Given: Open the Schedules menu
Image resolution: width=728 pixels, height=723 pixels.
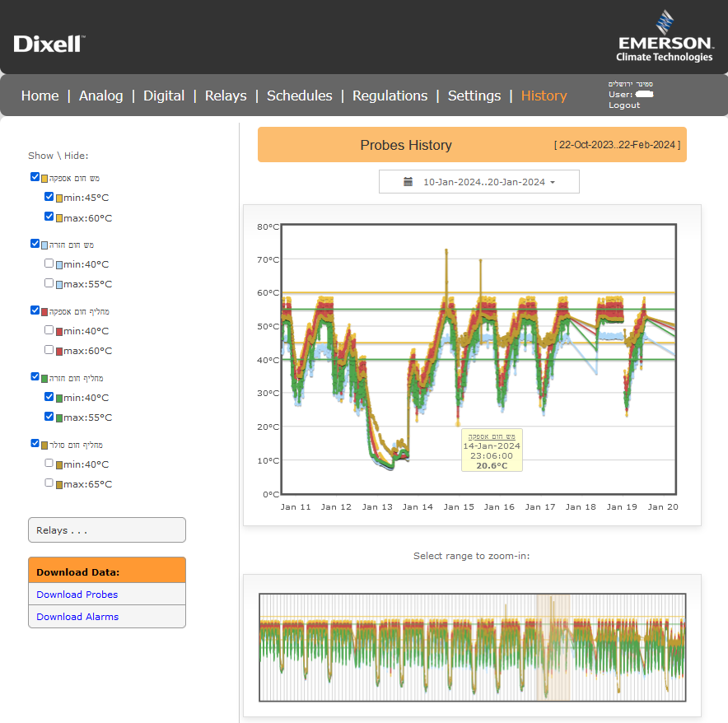Looking at the screenshot, I should (x=300, y=96).
